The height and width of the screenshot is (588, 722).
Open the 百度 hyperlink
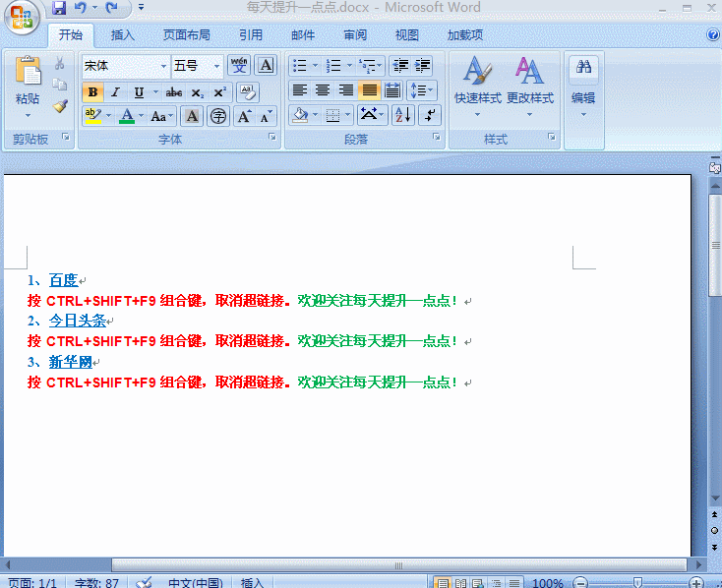pyautogui.click(x=64, y=280)
